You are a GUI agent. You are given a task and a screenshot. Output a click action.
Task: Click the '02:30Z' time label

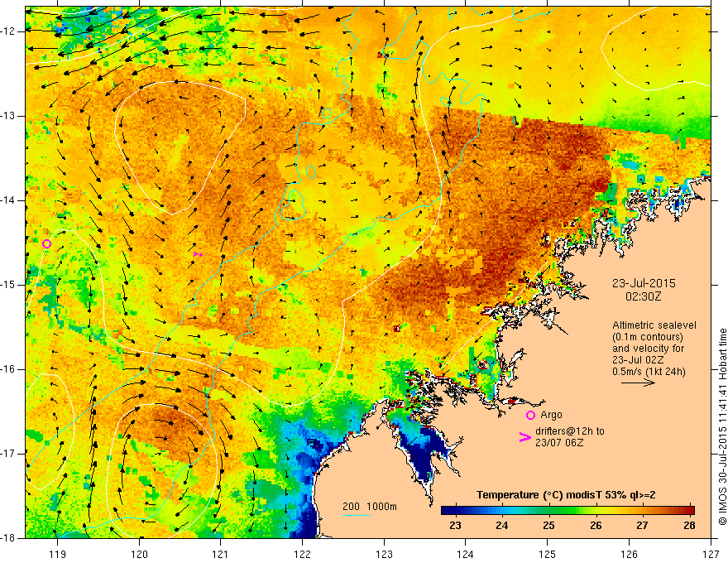click(643, 296)
